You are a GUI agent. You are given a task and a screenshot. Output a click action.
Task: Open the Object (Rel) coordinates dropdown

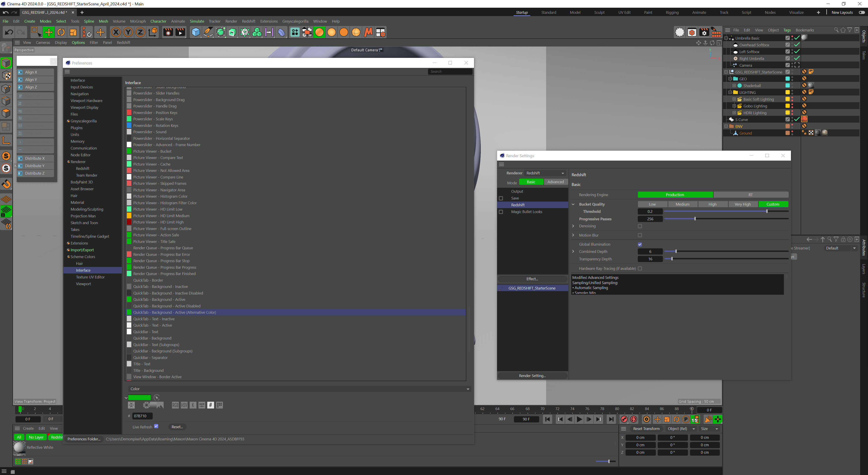click(x=681, y=429)
